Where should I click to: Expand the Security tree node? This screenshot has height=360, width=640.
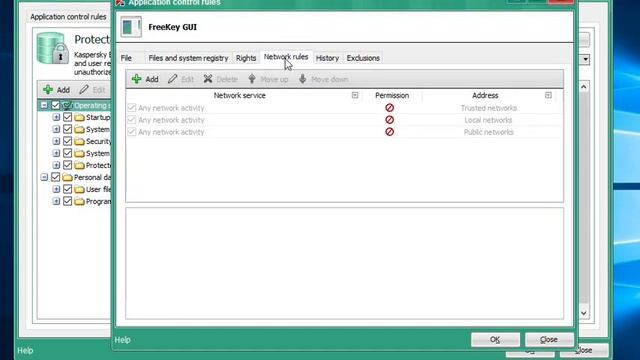pyautogui.click(x=56, y=141)
